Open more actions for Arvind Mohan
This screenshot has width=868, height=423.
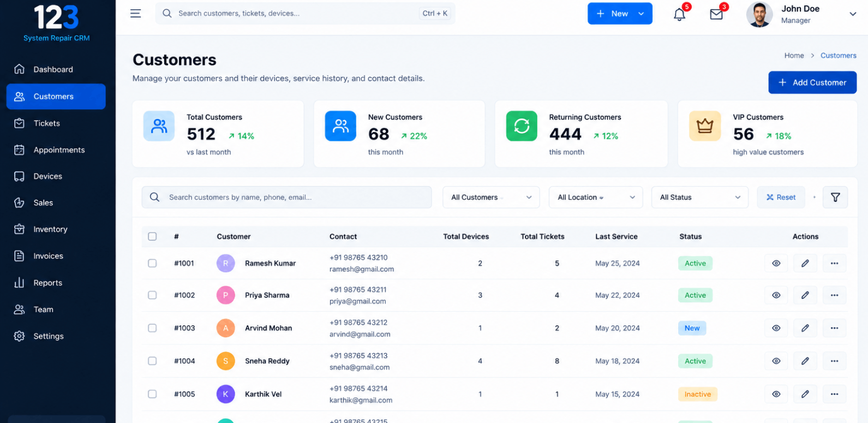[834, 328]
